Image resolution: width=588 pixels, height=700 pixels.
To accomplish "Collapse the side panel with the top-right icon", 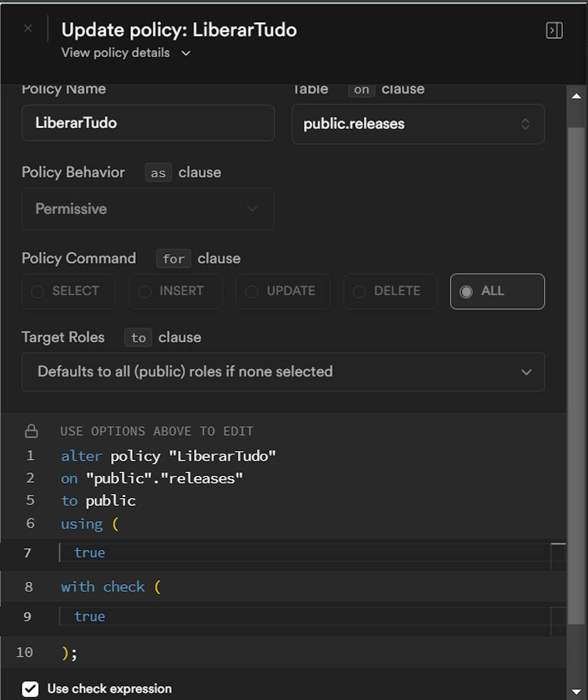I will pyautogui.click(x=554, y=31).
